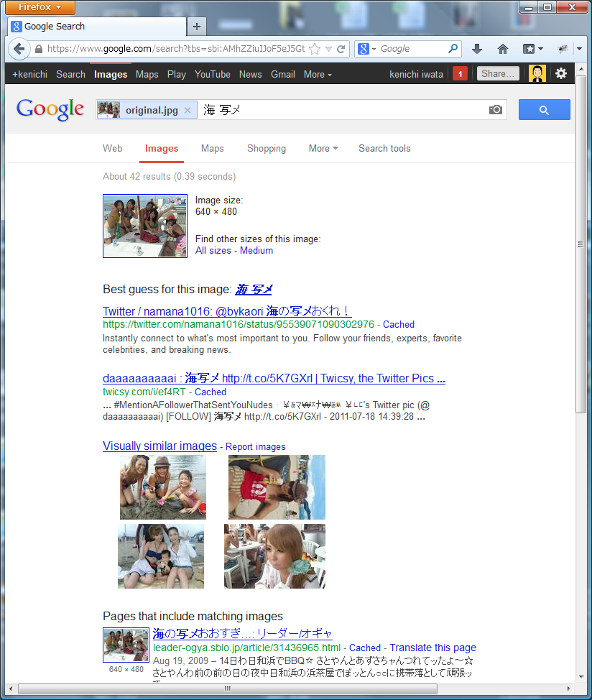Select the Google Search tab
The image size is (592, 700).
point(97,27)
